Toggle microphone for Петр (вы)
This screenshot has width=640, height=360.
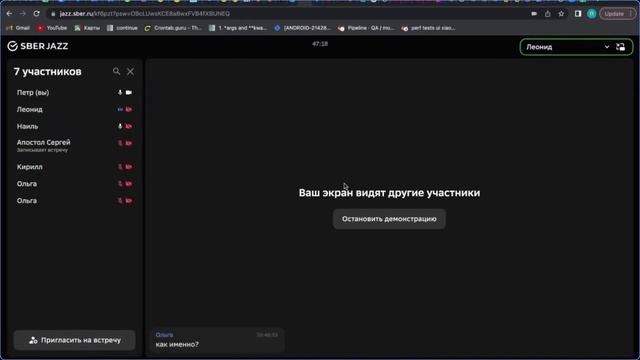click(120, 93)
